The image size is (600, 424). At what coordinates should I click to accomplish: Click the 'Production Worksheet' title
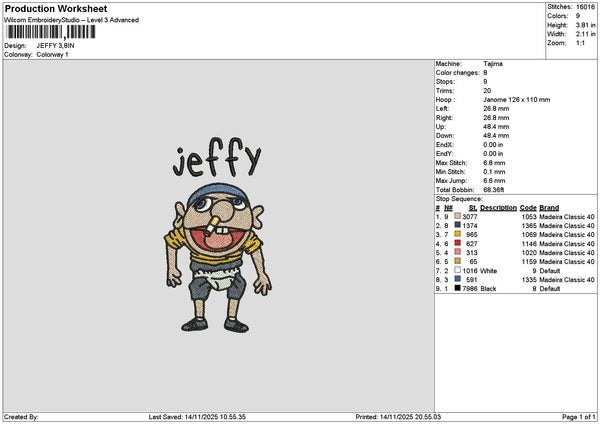[56, 8]
